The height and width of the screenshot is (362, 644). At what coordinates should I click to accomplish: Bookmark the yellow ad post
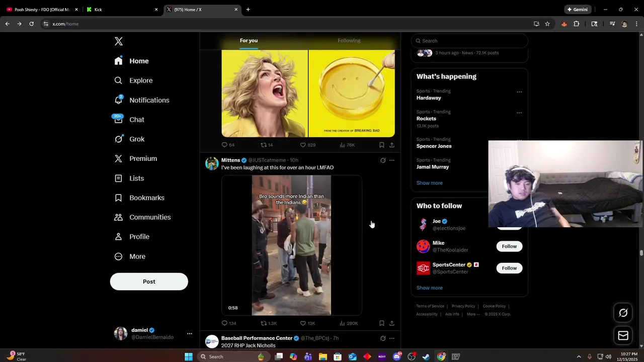click(382, 145)
